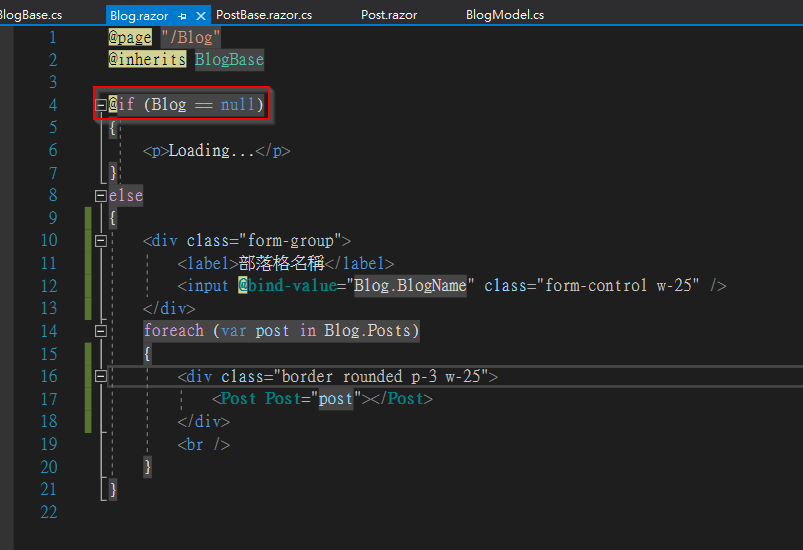Click the "form-control w-25" class value

pyautogui.click(x=618, y=285)
